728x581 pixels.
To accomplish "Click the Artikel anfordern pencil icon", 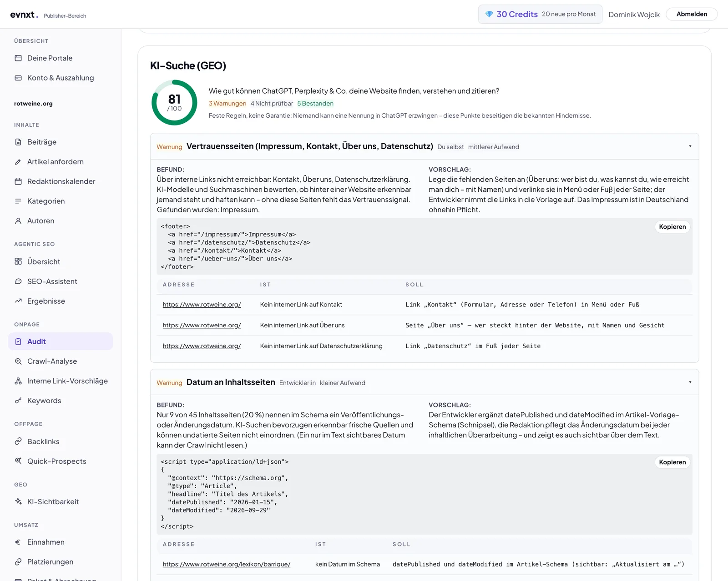I will [x=18, y=162].
